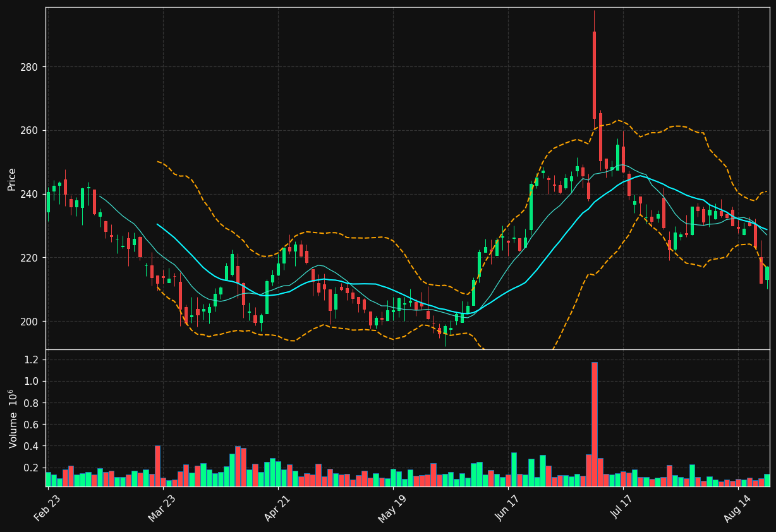776x532 pixels.
Task: Click the 0.6 volume tick label
Action: tap(32, 425)
